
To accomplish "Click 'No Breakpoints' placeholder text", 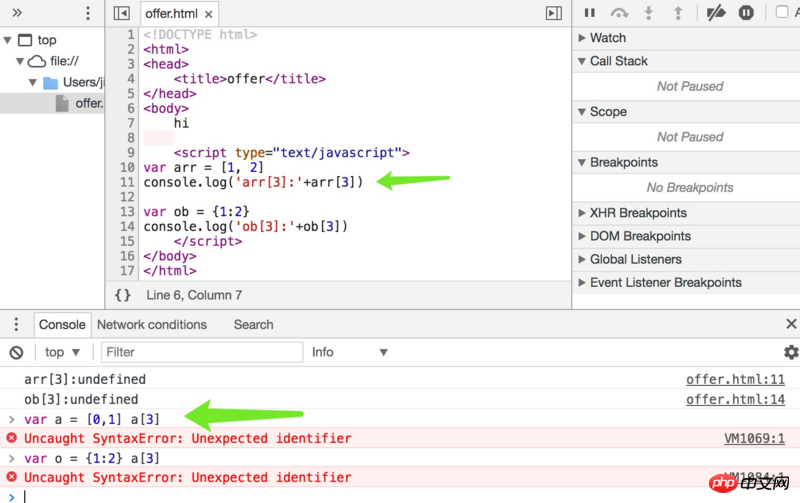I will pyautogui.click(x=690, y=188).
